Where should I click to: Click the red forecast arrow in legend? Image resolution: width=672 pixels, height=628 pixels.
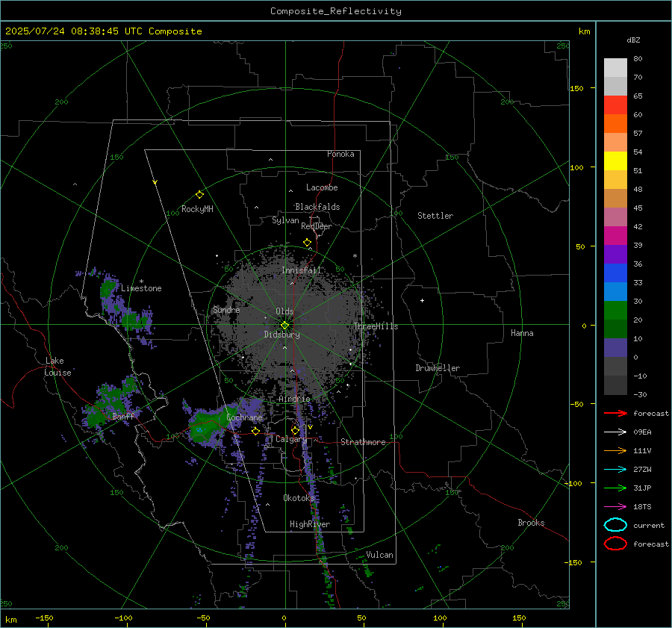point(615,413)
